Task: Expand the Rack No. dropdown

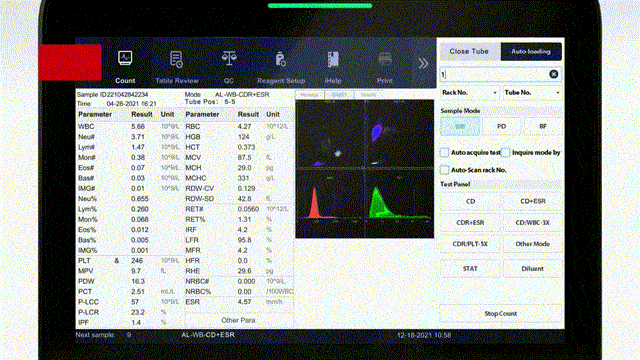Action: (x=470, y=93)
